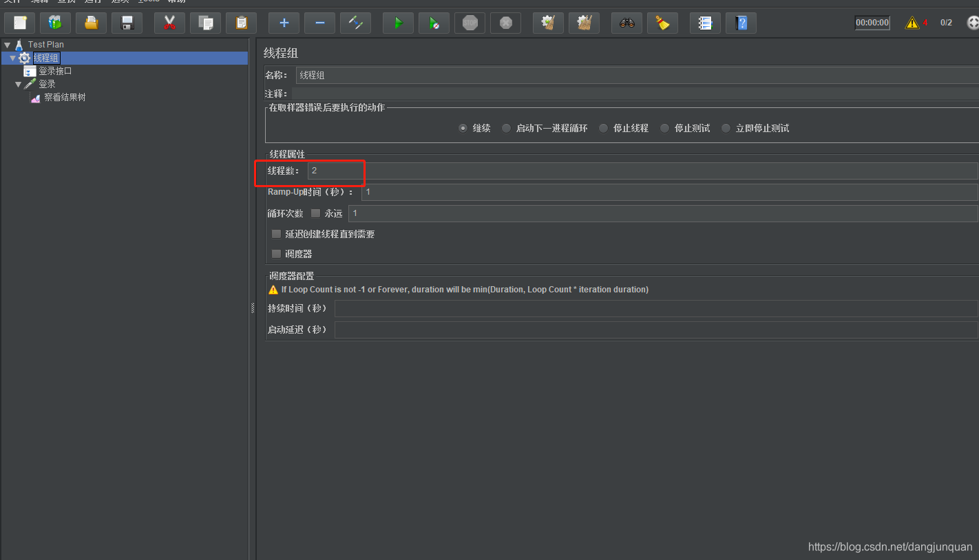Click the Open file folder icon

92,23
